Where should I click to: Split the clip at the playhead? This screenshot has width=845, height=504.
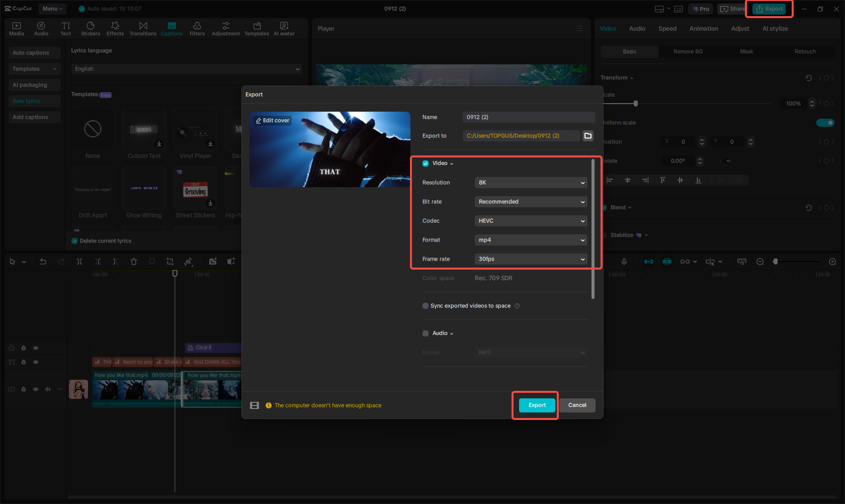(x=79, y=262)
